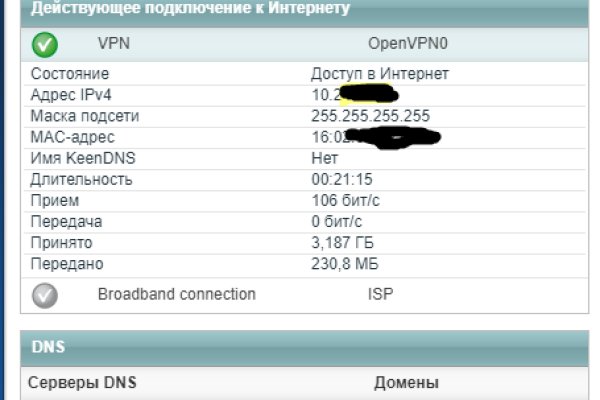
Task: Click the 'Состояние' row label
Action: tap(70, 74)
